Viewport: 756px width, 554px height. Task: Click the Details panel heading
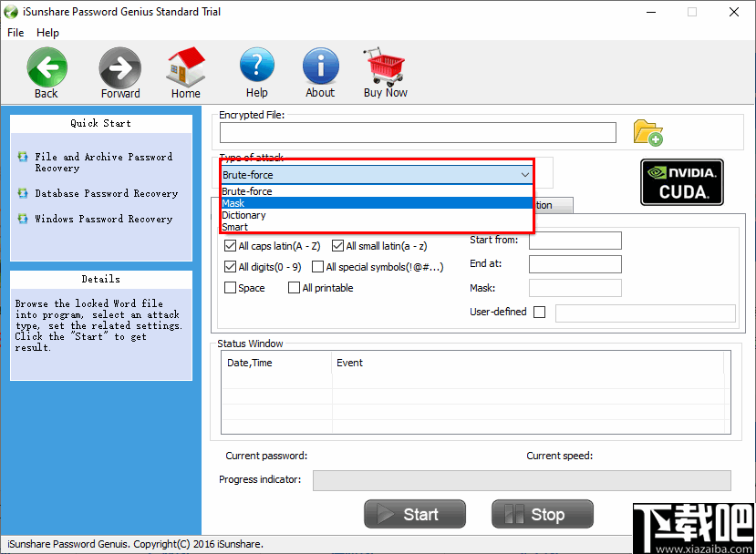click(100, 279)
